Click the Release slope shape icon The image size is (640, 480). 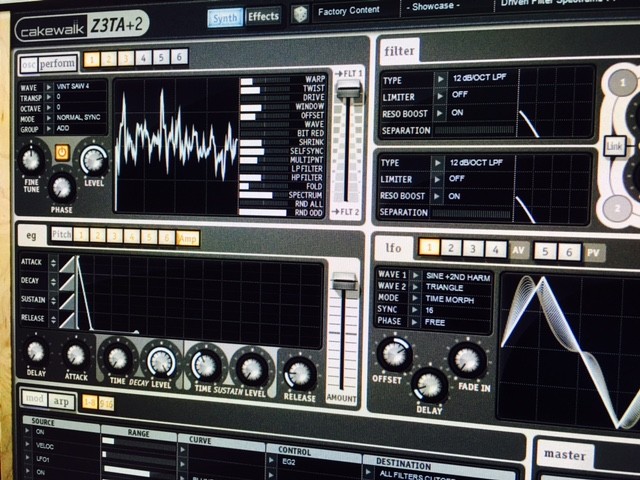(68, 320)
